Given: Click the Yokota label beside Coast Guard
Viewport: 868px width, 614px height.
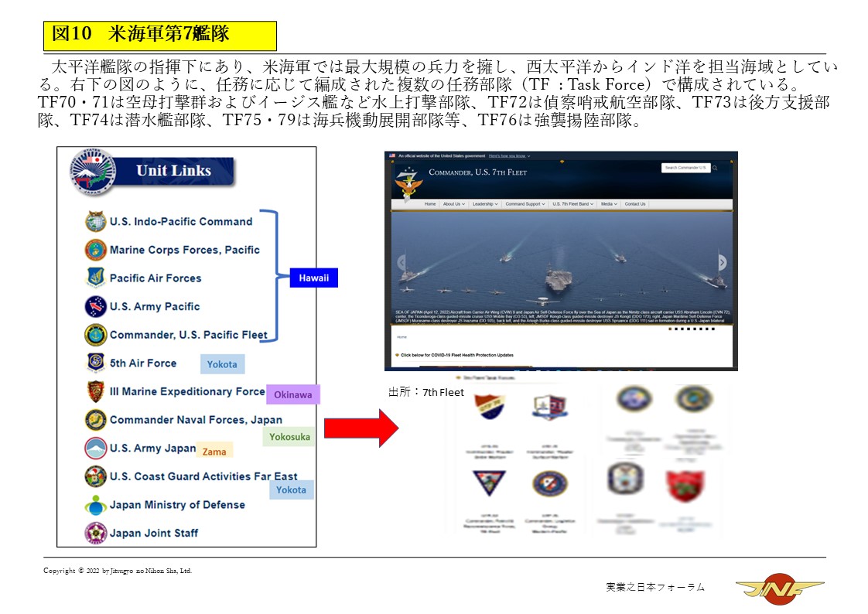Looking at the screenshot, I should 291,489.
